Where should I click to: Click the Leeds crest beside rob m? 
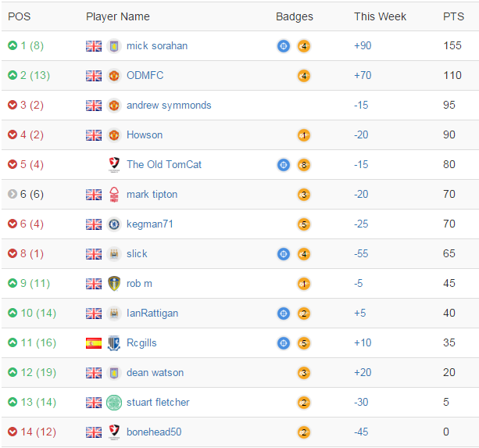pos(114,283)
